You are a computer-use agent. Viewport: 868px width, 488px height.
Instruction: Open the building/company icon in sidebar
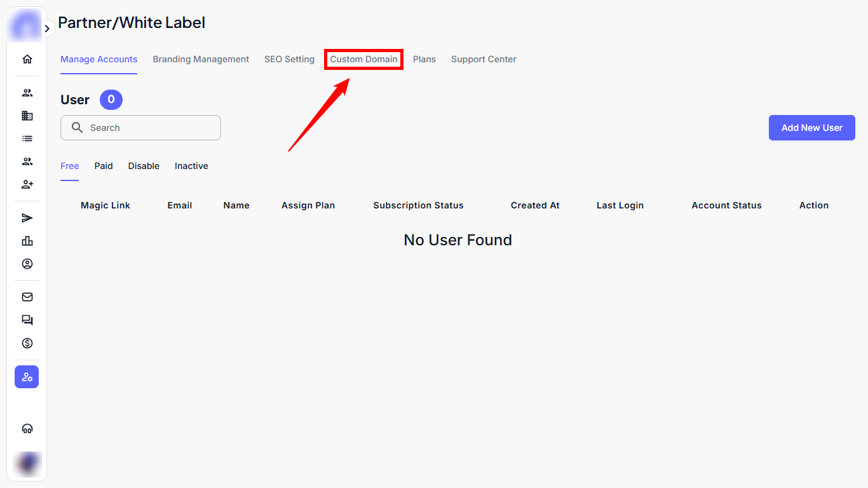[x=27, y=116]
